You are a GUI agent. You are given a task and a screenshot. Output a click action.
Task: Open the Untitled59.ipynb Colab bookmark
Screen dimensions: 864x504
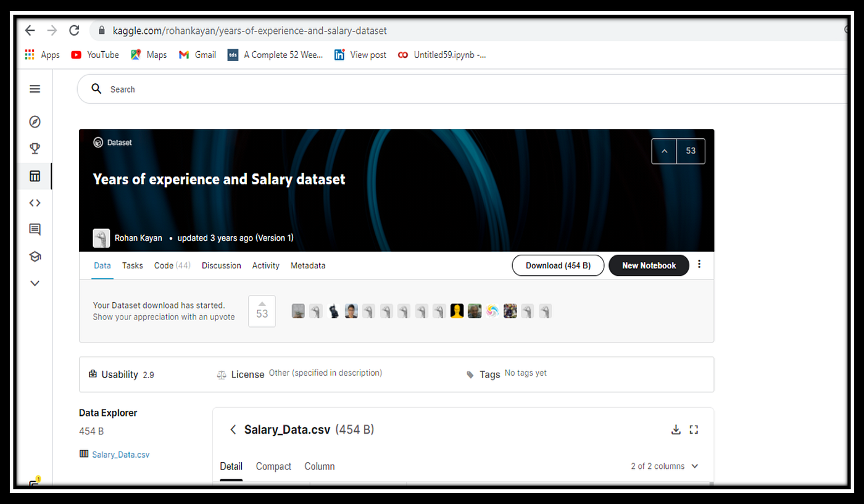click(442, 55)
